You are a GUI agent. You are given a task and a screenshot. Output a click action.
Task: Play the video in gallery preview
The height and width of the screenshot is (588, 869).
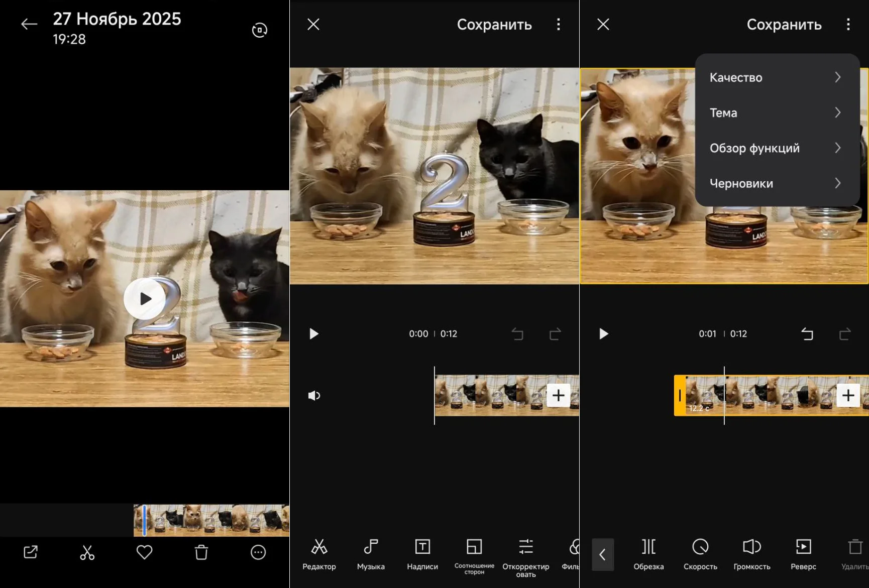pyautogui.click(x=145, y=299)
